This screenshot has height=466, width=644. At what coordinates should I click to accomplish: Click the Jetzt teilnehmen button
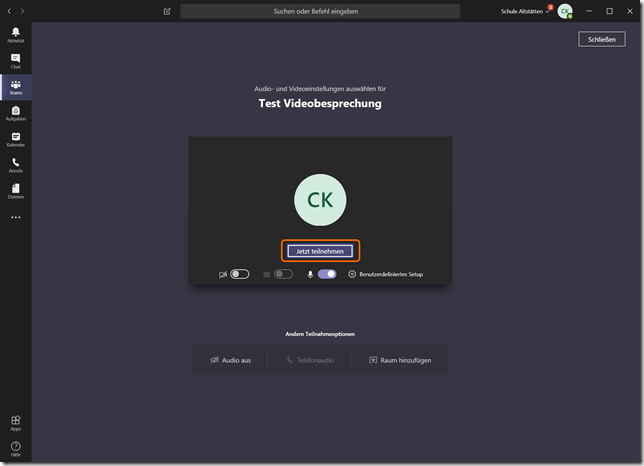coord(320,251)
